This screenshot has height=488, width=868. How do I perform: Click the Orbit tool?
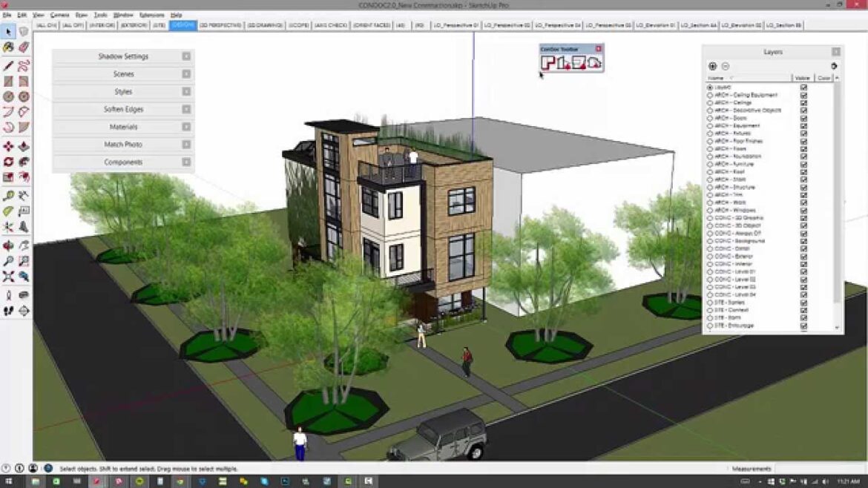click(8, 245)
